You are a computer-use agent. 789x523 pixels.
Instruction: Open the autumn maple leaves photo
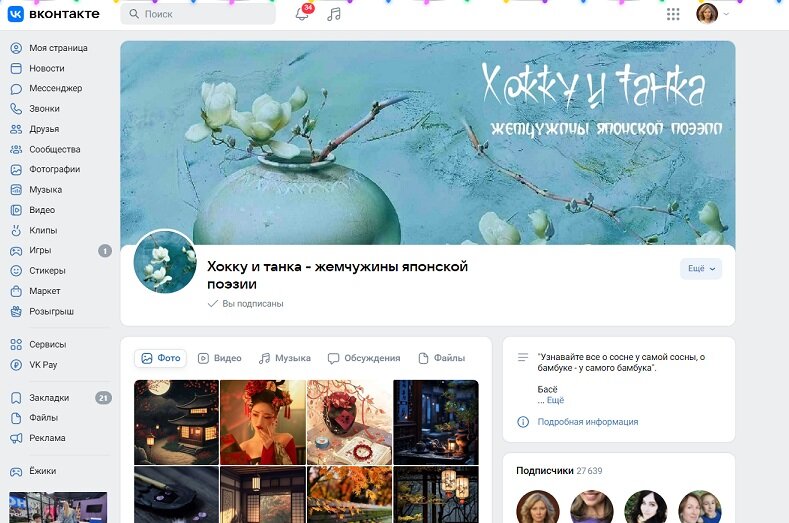(x=349, y=494)
